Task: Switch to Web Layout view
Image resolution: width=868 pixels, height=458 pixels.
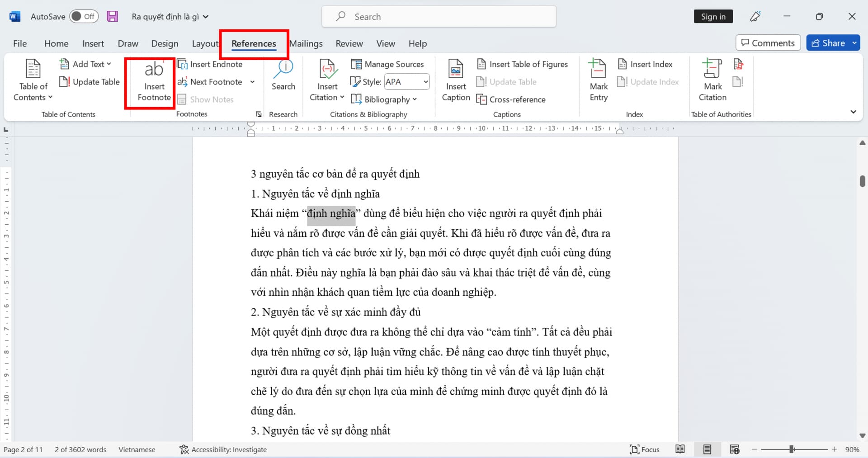Action: [734, 449]
